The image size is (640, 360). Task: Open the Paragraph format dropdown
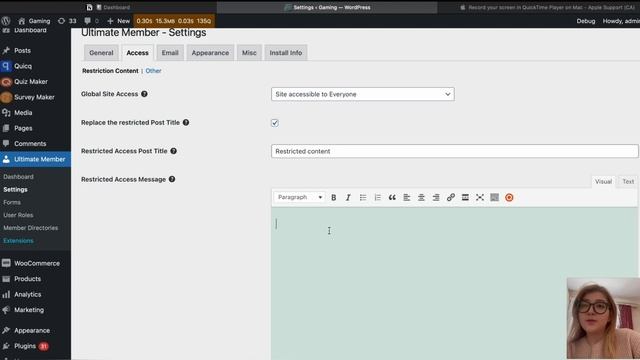tap(300, 197)
